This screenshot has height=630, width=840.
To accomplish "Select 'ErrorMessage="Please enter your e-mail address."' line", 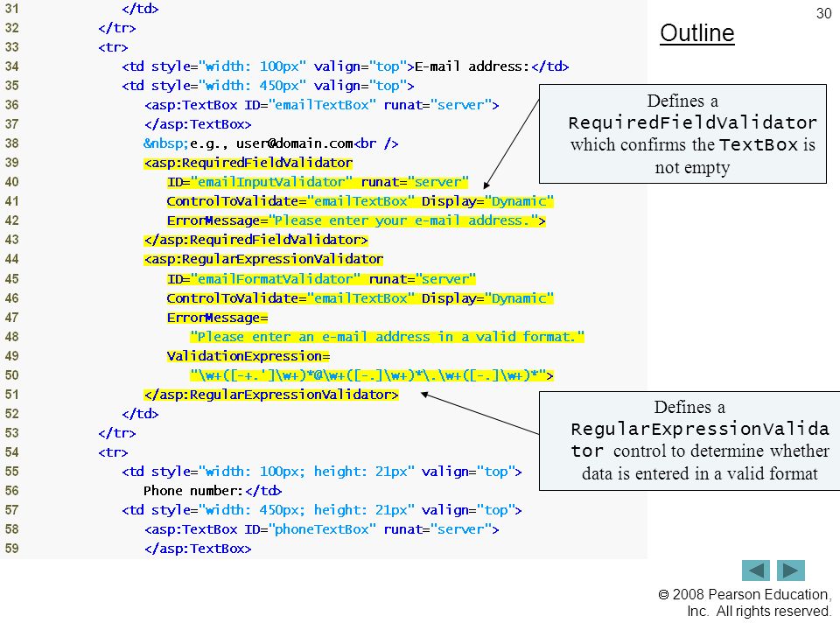I will 356,220.
